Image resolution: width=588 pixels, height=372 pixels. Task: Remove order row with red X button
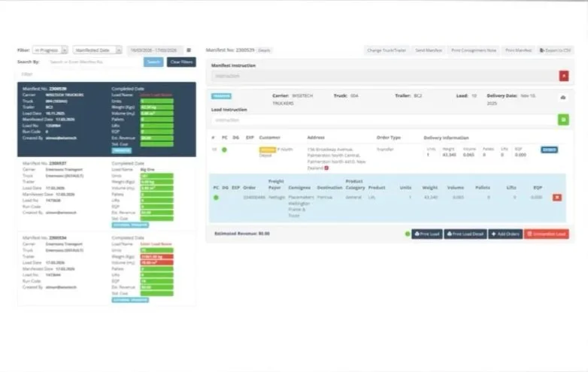(557, 198)
